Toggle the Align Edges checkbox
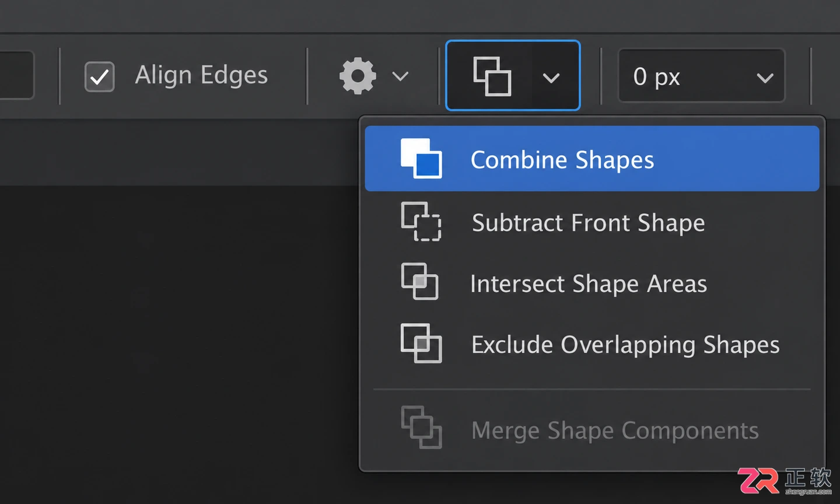 100,76
